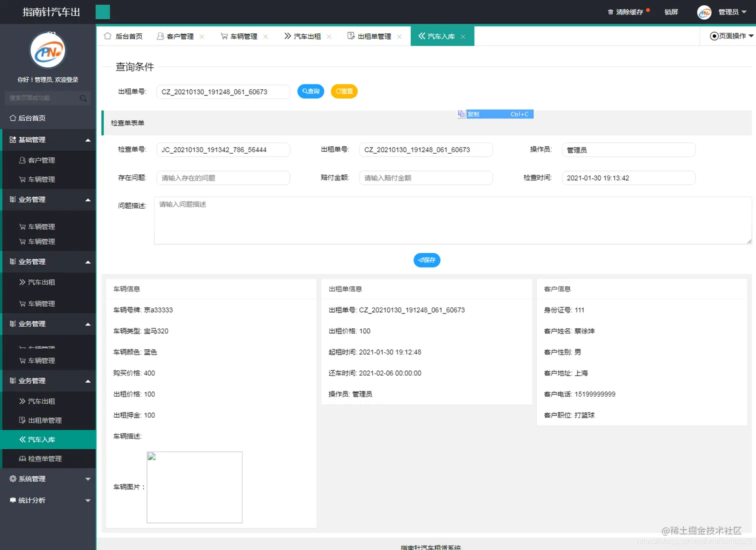
Task: Expand the 系统管理 section arrow
Action: tap(88, 479)
